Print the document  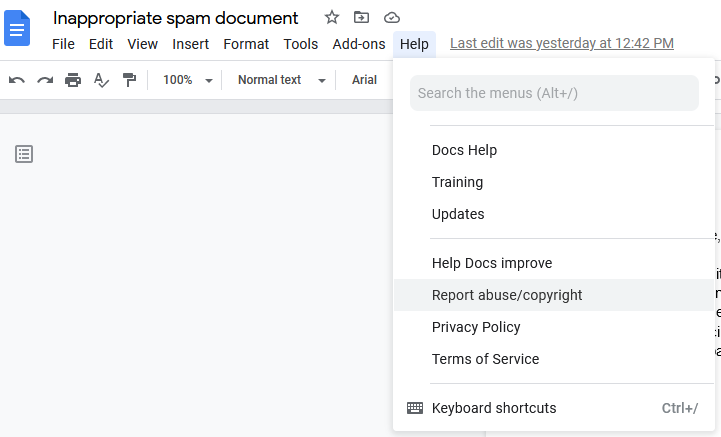(x=73, y=80)
